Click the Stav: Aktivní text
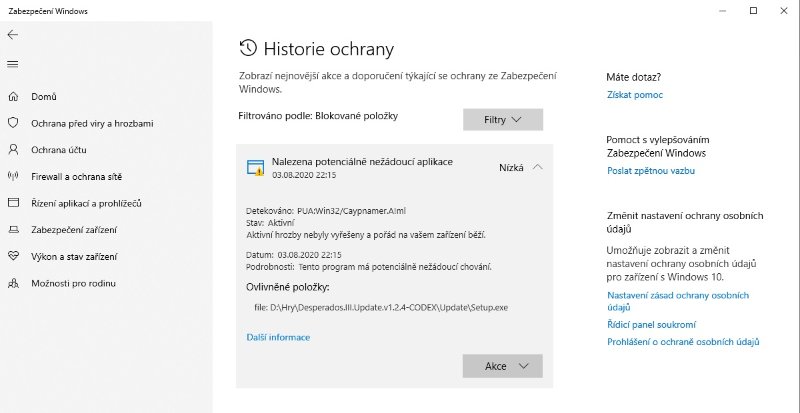This screenshot has height=413, width=800. point(270,223)
